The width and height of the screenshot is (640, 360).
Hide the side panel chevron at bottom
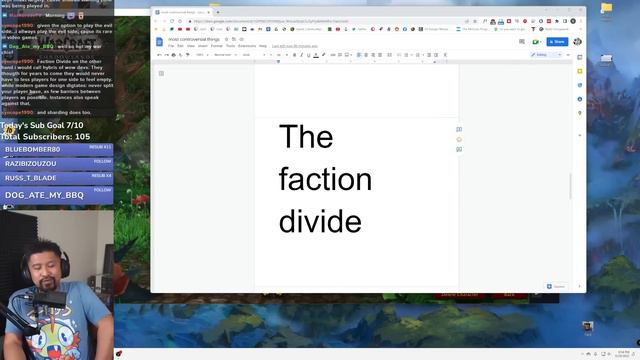pos(580,286)
